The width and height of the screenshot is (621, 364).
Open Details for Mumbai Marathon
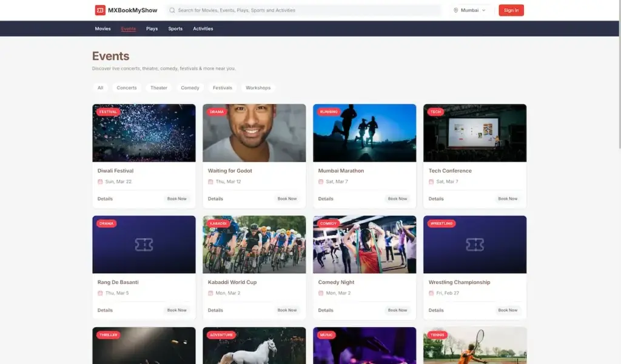tap(326, 199)
